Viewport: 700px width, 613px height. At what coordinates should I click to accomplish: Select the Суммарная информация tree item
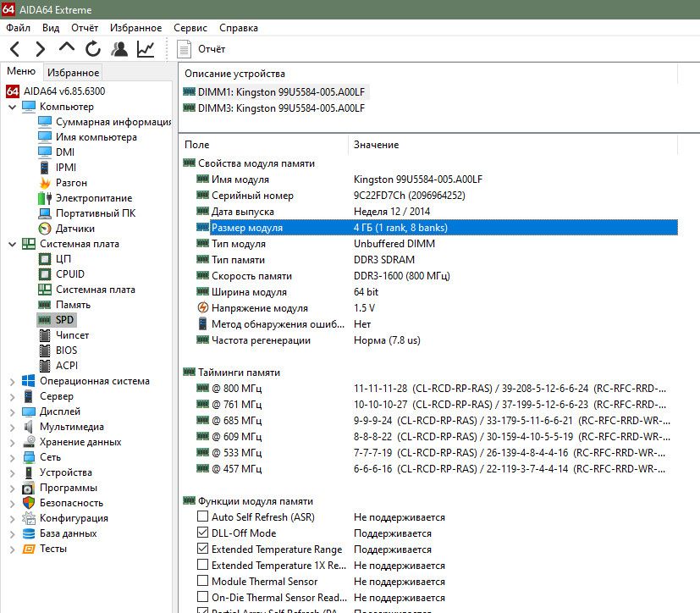point(113,122)
